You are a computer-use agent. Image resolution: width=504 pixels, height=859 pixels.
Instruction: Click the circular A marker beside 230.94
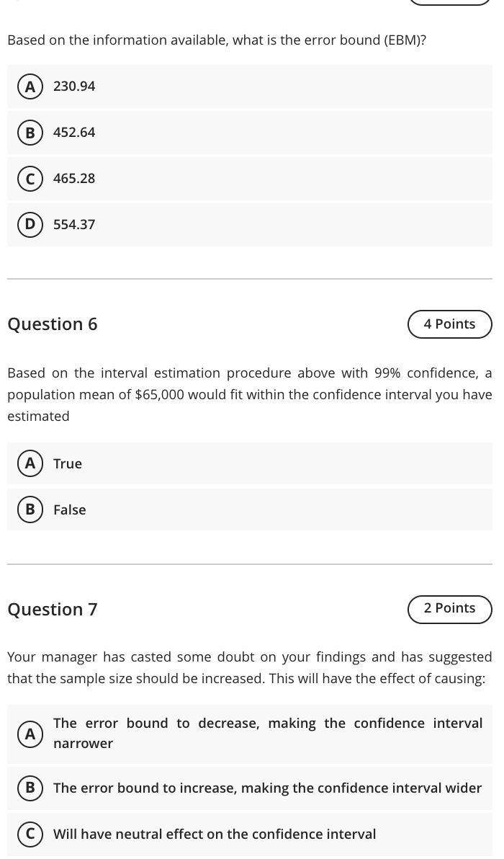(x=30, y=86)
